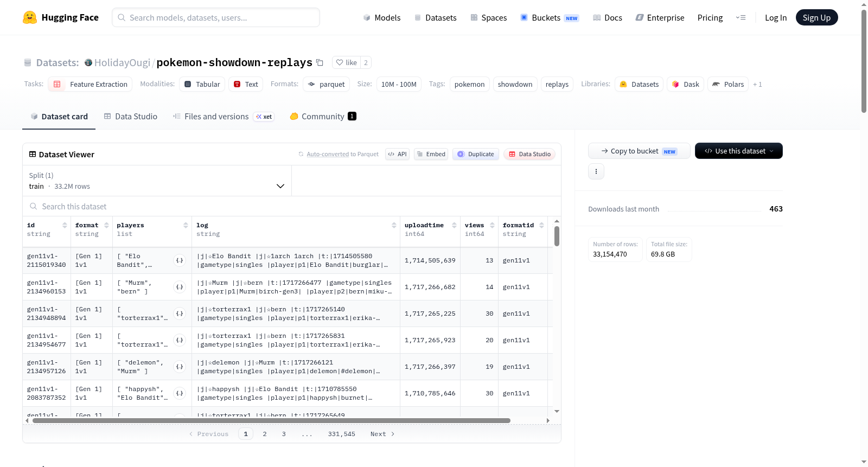Focus the top search models field

tap(216, 17)
